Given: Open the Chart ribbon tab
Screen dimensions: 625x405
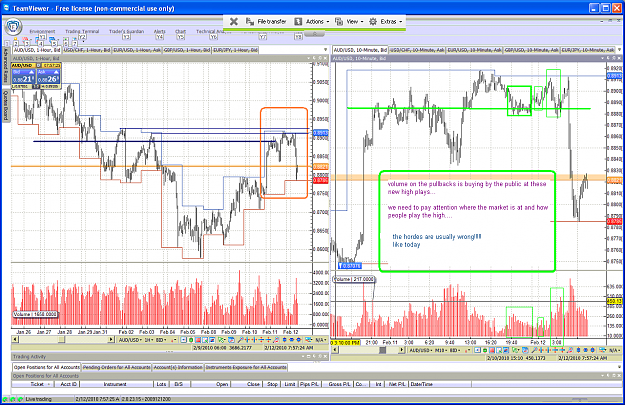Looking at the screenshot, I should point(181,31).
